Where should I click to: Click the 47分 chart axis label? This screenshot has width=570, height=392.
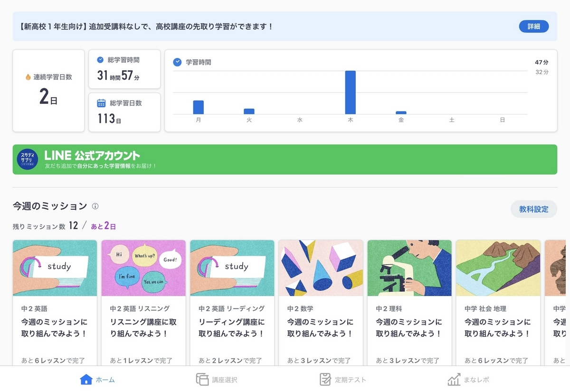[x=541, y=63]
